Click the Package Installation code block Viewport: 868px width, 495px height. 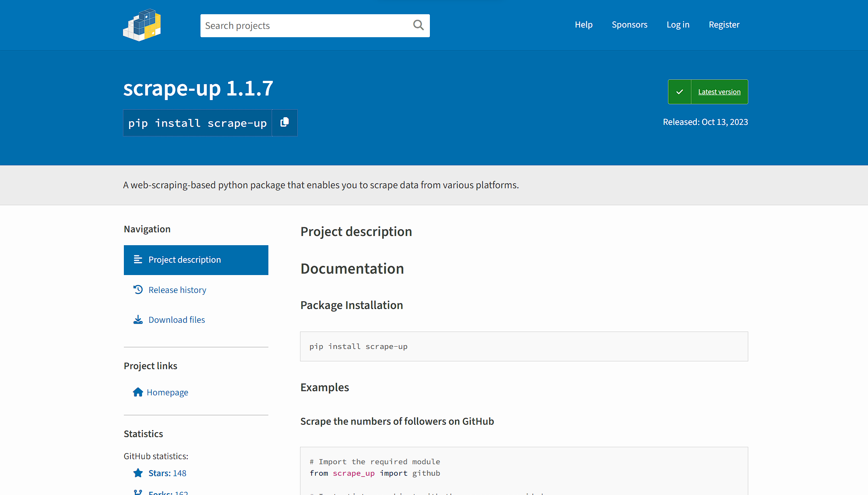[x=524, y=346]
